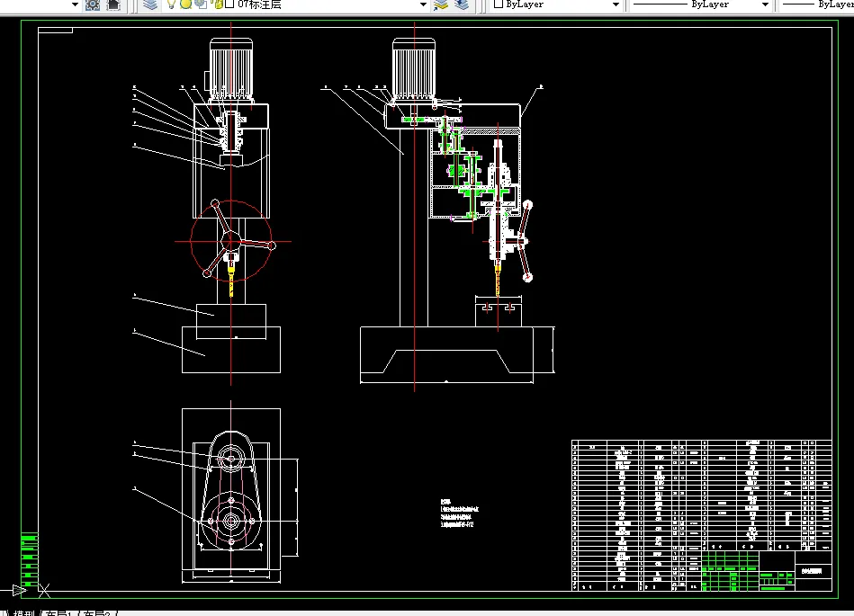Toggle layer freeze in current viewport icon
This screenshot has height=616, width=854.
[201, 4]
